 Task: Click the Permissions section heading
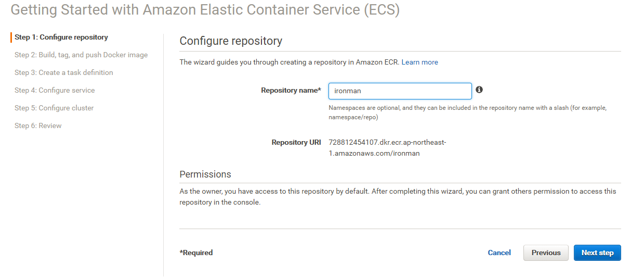(205, 174)
